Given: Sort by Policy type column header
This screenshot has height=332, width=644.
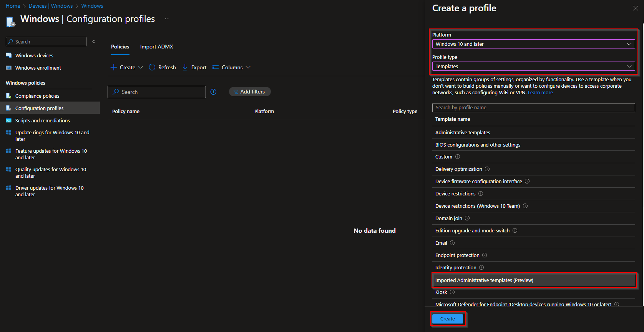Looking at the screenshot, I should tap(405, 111).
